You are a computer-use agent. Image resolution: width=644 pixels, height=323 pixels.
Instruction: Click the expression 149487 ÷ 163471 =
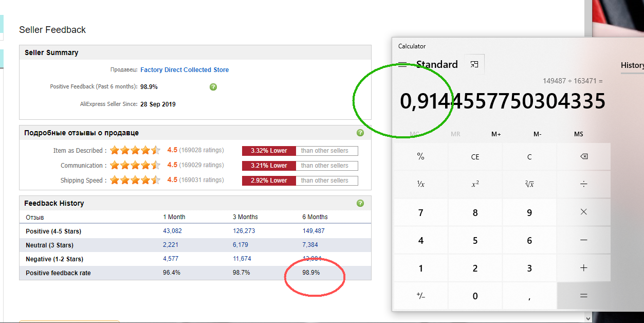tap(573, 81)
